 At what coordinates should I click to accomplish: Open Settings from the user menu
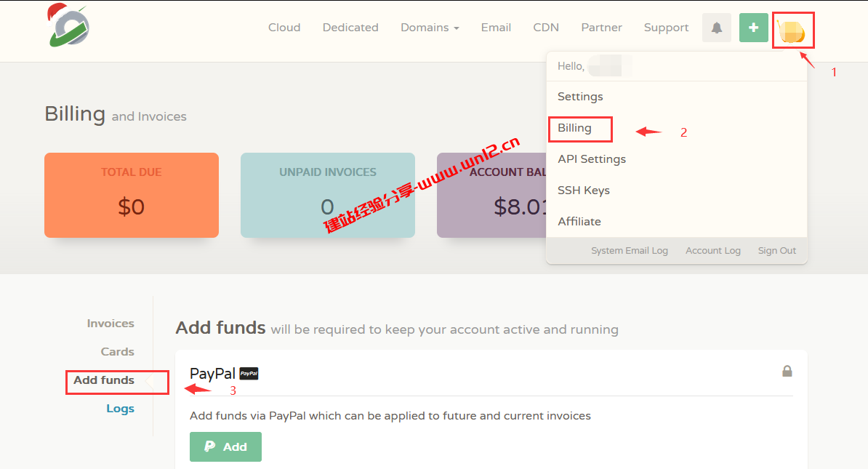580,97
